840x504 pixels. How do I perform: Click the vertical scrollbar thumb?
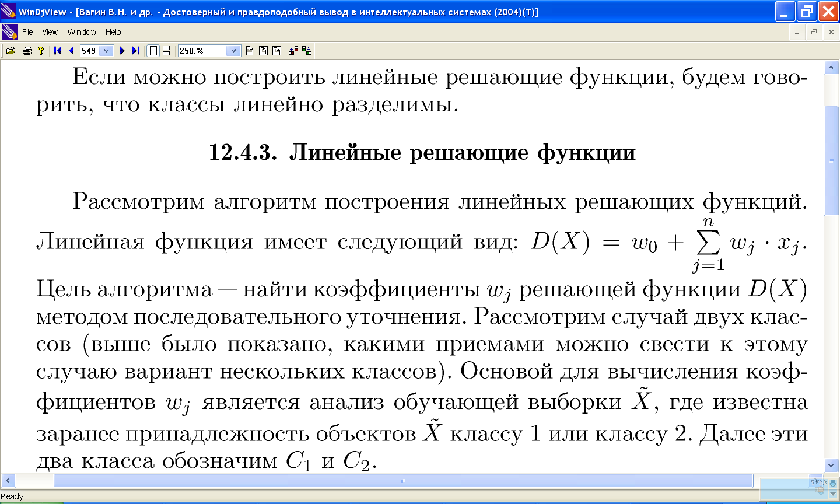point(831,162)
